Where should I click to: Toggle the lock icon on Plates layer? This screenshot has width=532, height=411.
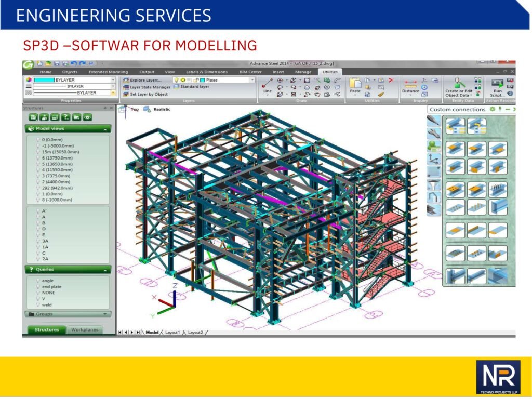point(196,79)
